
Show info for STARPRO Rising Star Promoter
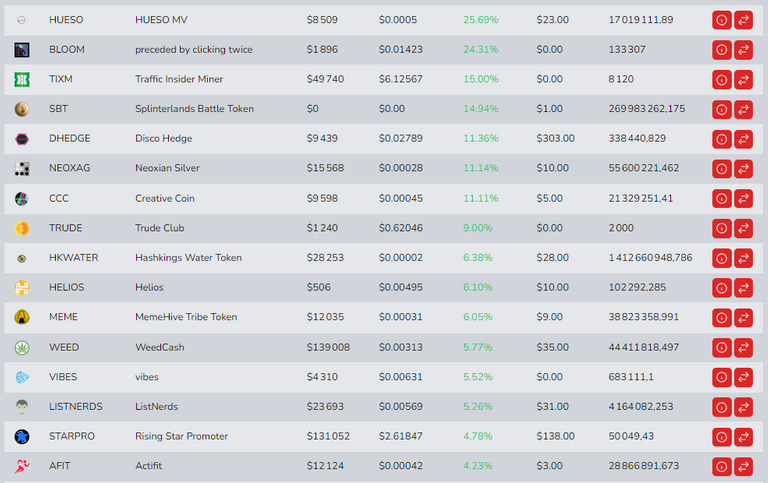721,436
